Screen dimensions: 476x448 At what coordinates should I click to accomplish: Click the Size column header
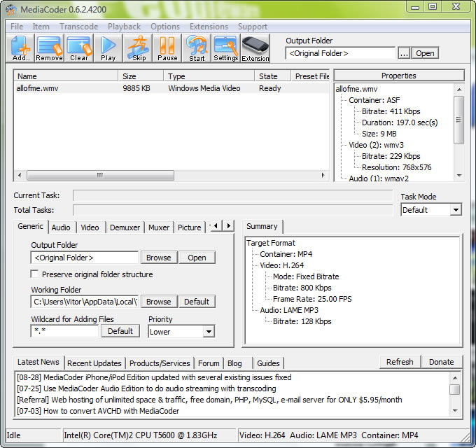point(141,76)
